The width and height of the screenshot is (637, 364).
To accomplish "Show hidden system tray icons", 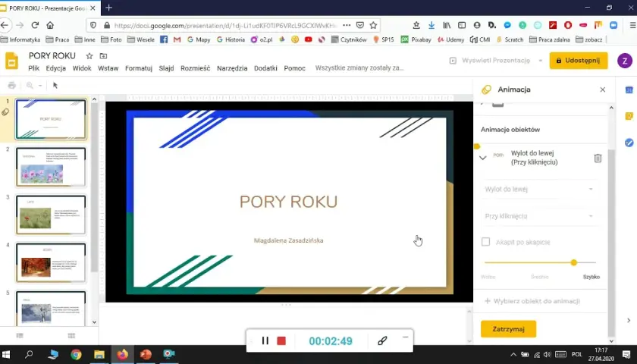I will click(513, 355).
